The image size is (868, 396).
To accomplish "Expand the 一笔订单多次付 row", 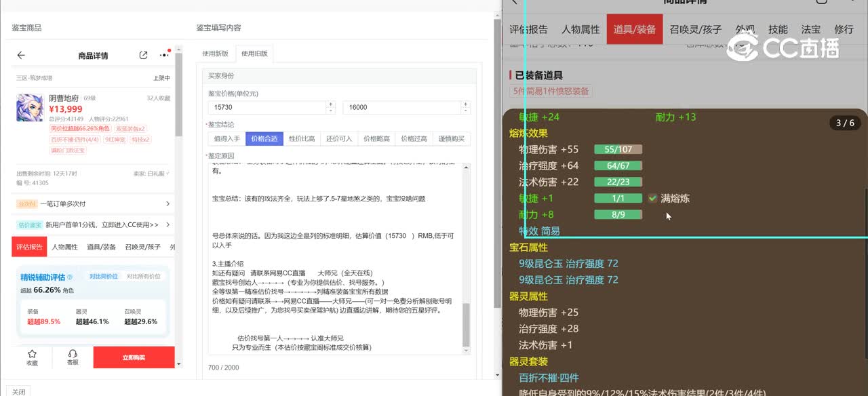I will pos(167,203).
